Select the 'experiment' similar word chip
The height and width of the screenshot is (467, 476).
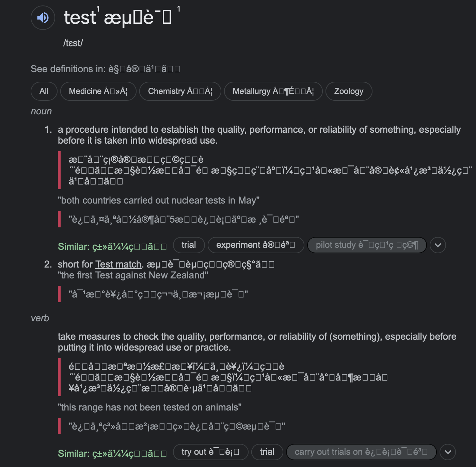[256, 245]
